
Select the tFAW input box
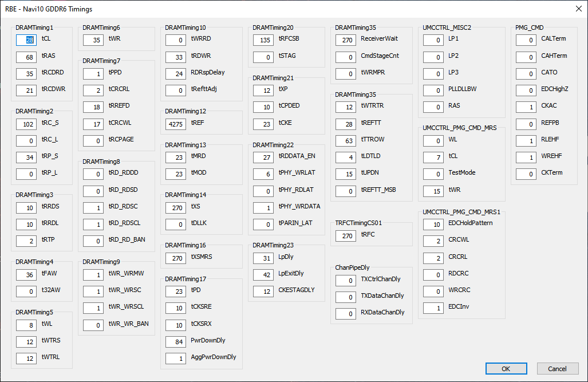click(26, 275)
